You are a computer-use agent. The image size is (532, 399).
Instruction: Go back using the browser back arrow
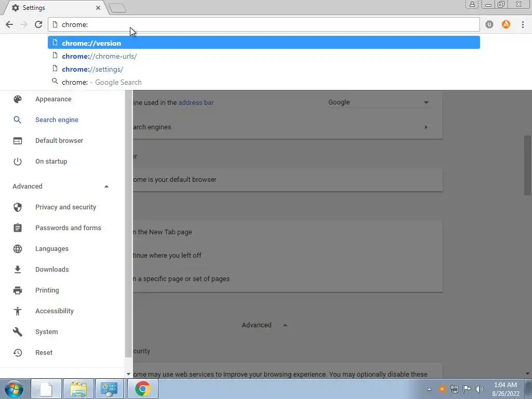point(9,24)
